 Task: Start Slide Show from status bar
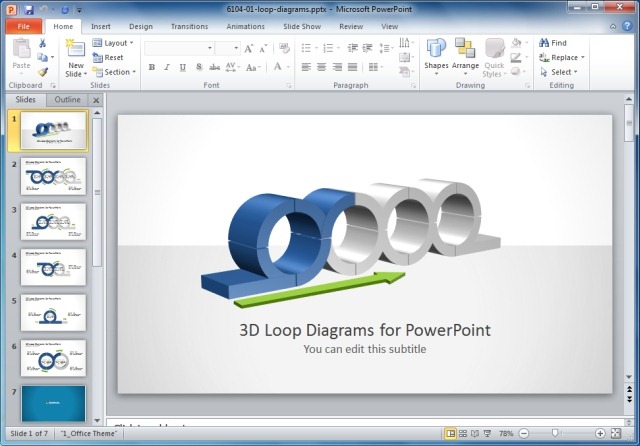pos(487,433)
